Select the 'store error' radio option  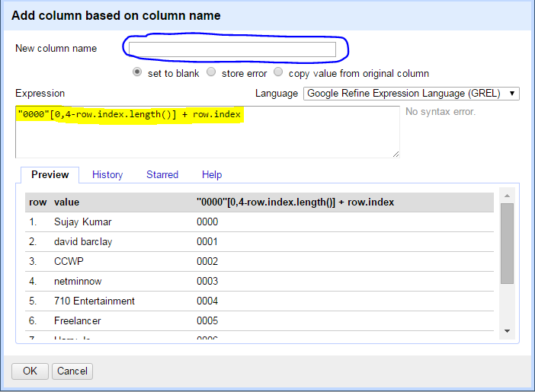pos(211,72)
